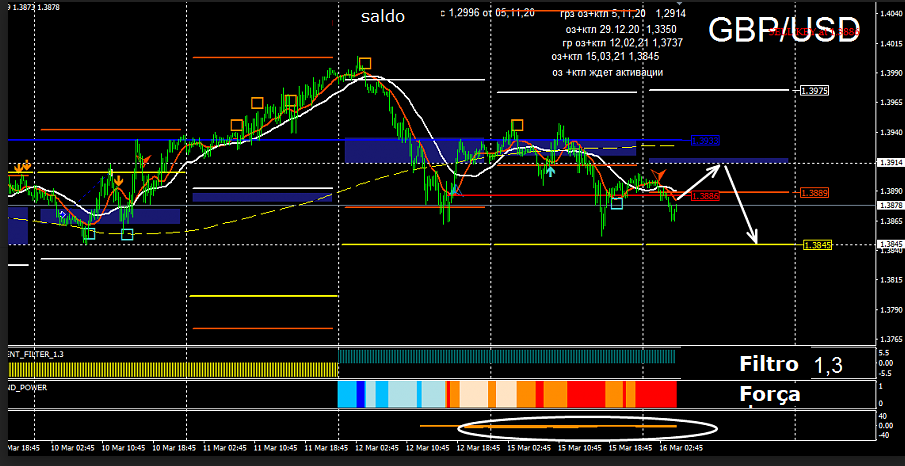
Task: Click the yellow 1.3845 target price label
Action: pyautogui.click(x=814, y=244)
